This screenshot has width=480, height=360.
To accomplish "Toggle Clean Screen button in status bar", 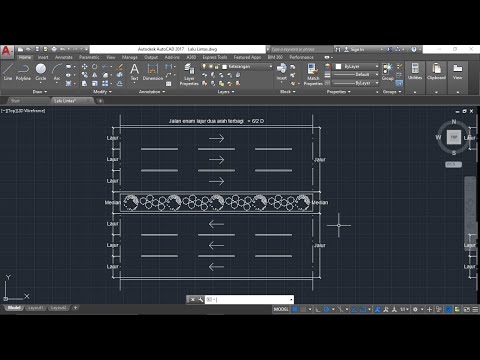I will coord(466,309).
